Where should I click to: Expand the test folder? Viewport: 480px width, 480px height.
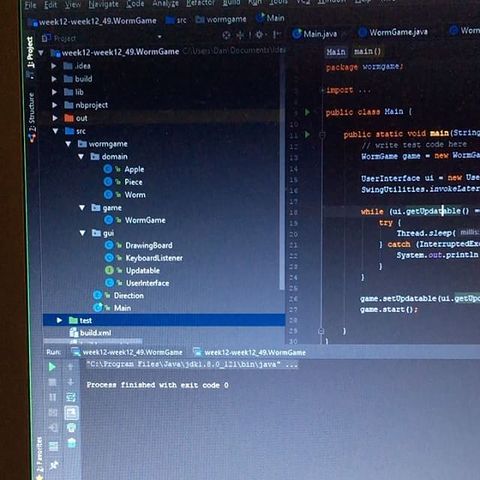[x=59, y=320]
